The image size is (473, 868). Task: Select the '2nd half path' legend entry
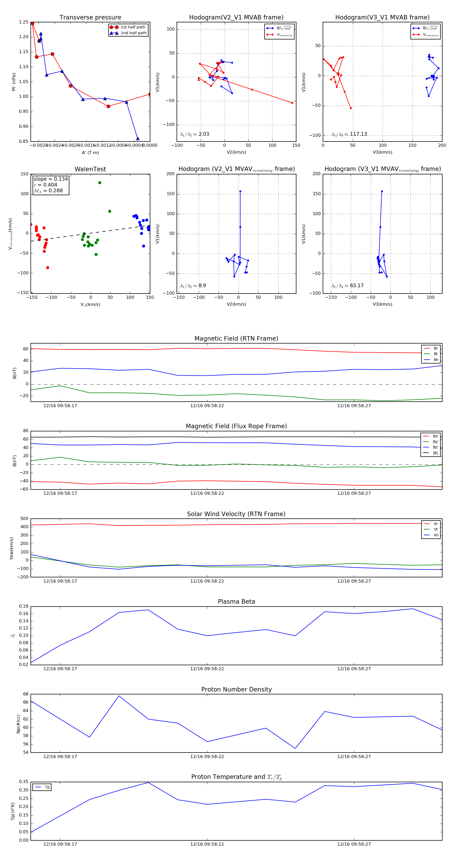coord(128,33)
